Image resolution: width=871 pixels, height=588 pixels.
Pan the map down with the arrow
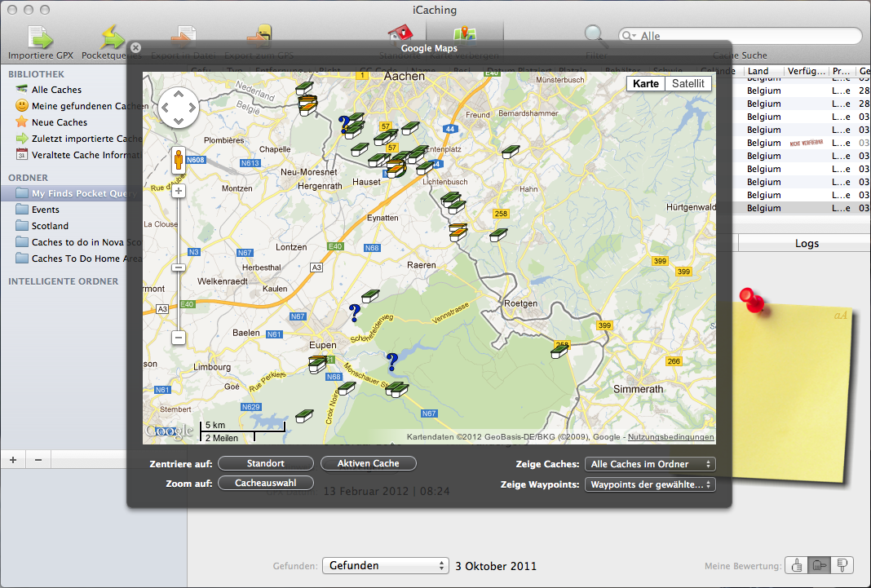tap(179, 121)
